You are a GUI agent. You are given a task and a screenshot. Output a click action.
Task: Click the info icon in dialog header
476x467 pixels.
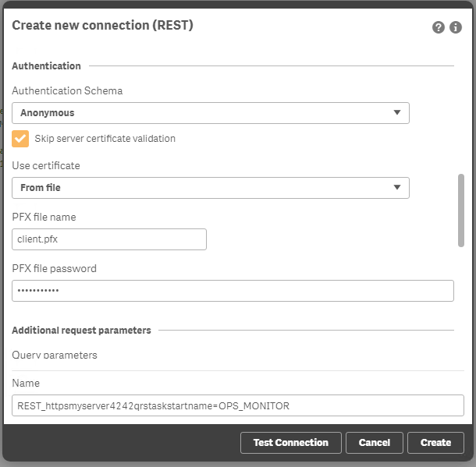click(x=456, y=27)
